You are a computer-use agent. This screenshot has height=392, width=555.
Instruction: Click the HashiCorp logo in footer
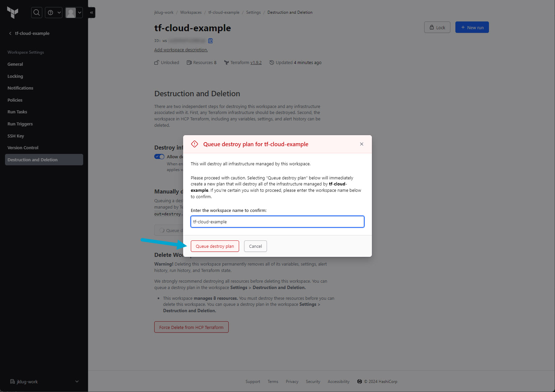point(359,382)
